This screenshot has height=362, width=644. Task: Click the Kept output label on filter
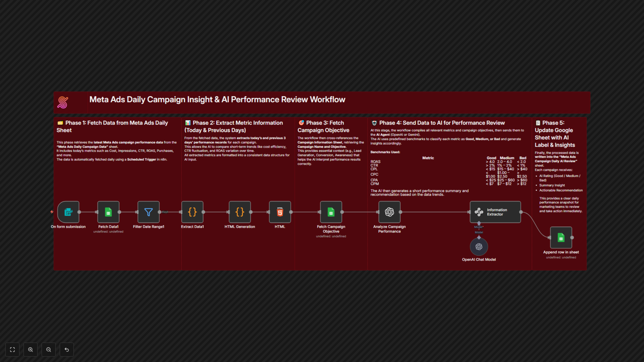[165, 212]
